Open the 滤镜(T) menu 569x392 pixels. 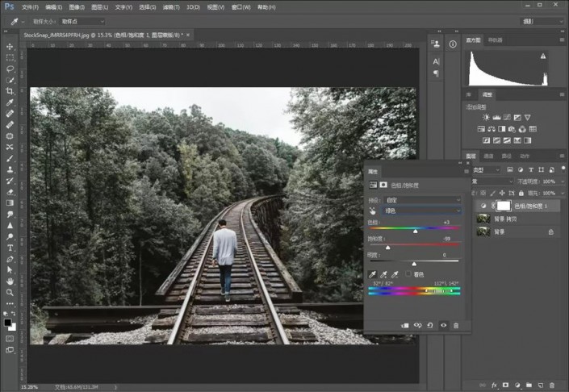point(172,6)
